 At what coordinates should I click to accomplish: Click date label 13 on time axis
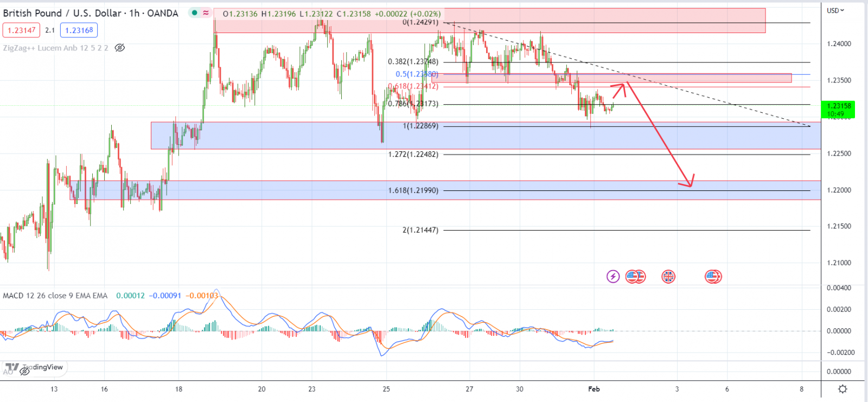(x=54, y=389)
